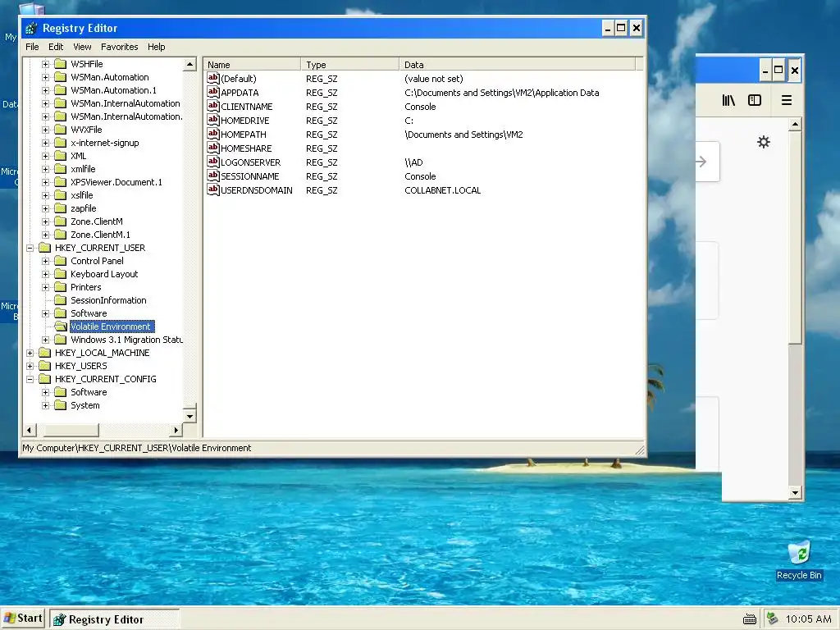This screenshot has width=840, height=630.
Task: Click the tree pane horizontal scroll left arrow
Action: coord(30,430)
